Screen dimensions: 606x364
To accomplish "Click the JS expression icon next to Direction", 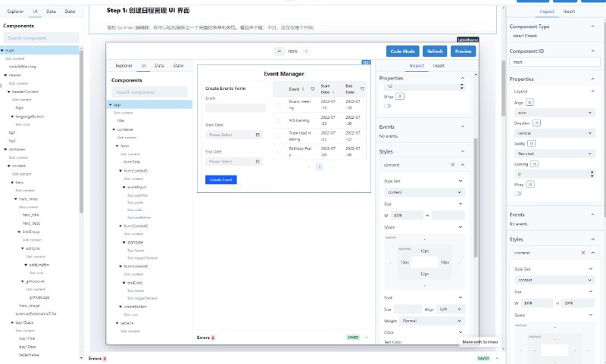I will pos(535,122).
